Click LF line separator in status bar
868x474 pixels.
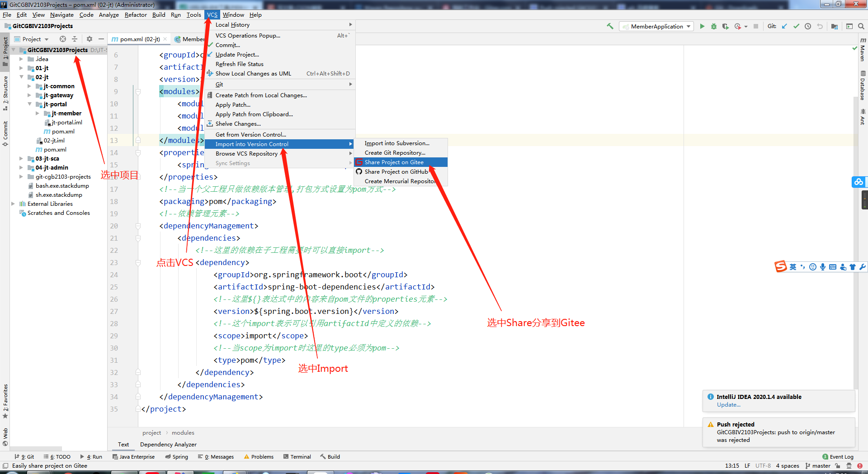tap(747, 465)
